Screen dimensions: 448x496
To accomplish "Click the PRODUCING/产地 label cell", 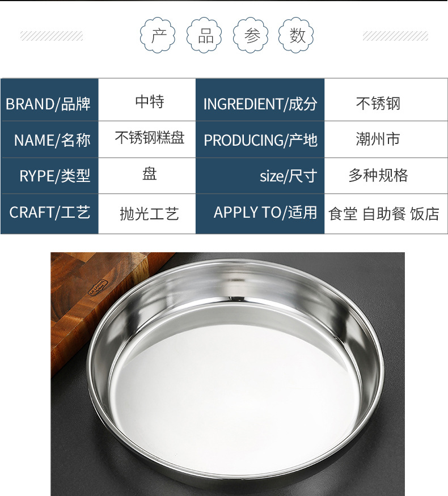I will click(260, 139).
